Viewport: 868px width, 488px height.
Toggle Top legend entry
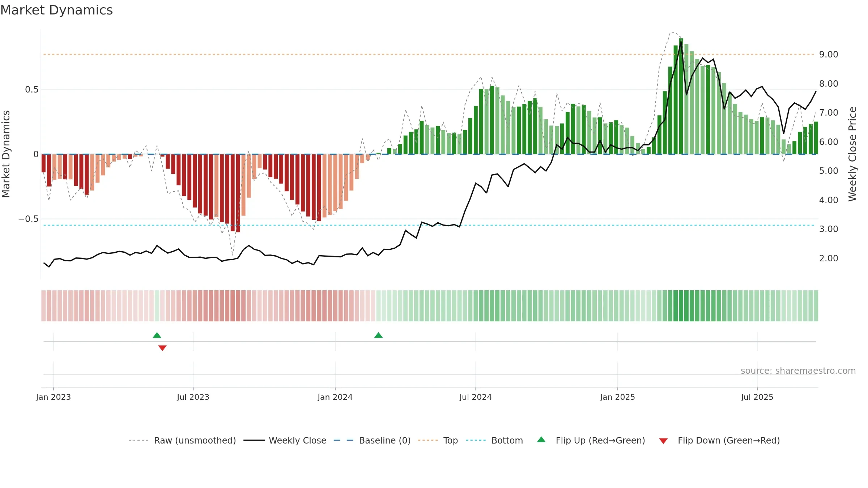point(438,440)
